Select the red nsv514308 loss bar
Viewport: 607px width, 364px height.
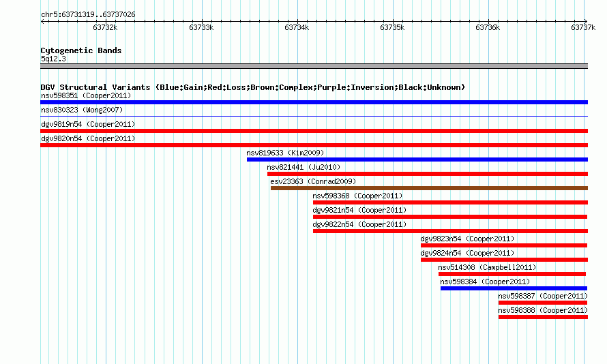(512, 274)
